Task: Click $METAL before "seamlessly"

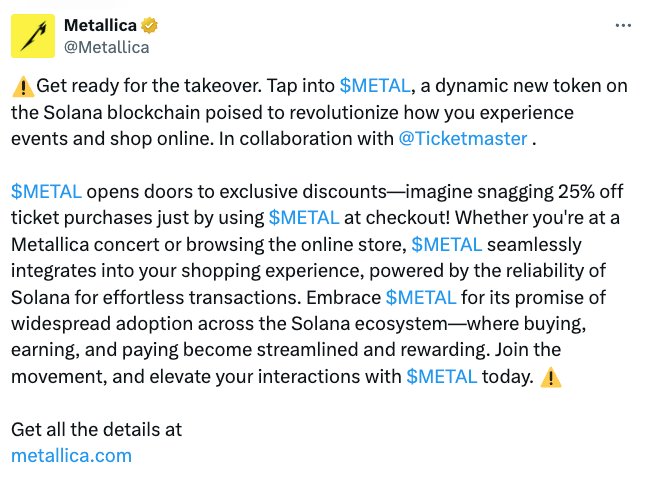Action: pos(447,243)
